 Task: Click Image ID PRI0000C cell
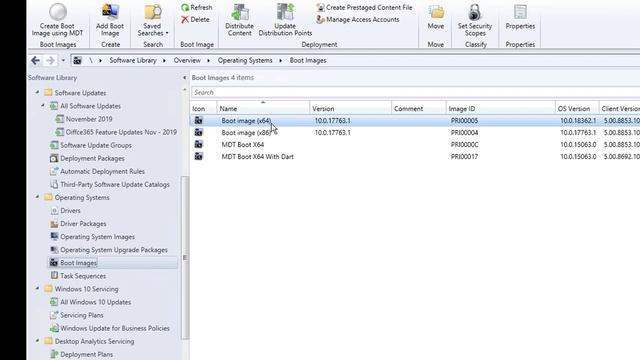(464, 144)
